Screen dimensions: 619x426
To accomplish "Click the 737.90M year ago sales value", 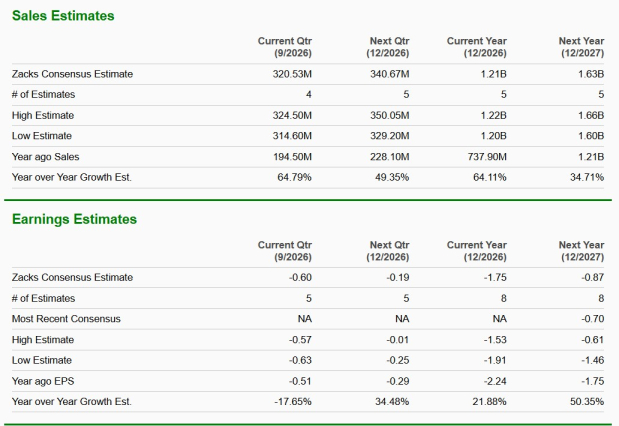I will tap(487, 157).
